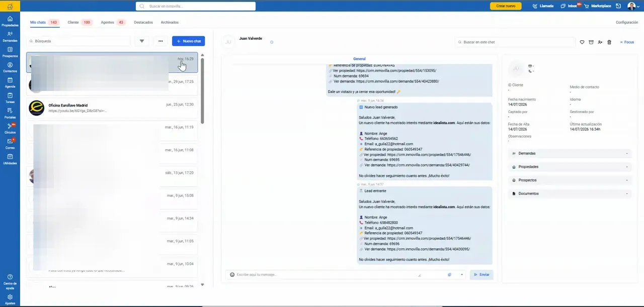The width and height of the screenshot is (644, 307).
Task: Open the three-dots more options button
Action: (160, 41)
